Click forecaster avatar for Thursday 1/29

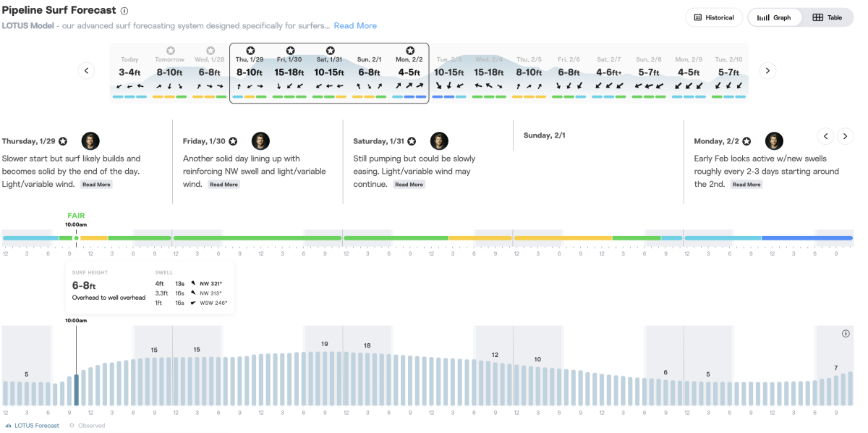[x=90, y=141]
